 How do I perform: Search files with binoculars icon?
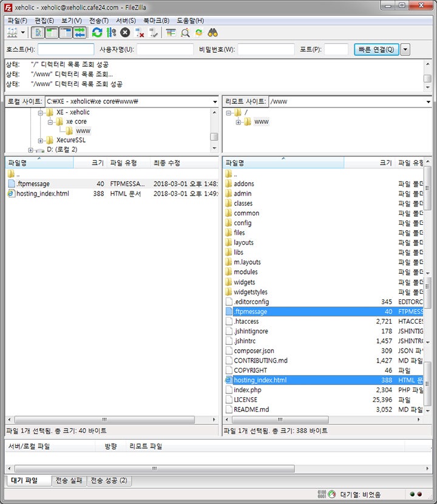pyautogui.click(x=212, y=32)
